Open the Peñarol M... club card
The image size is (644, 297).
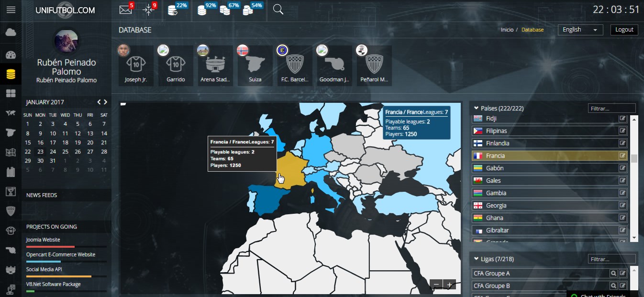[375, 66]
